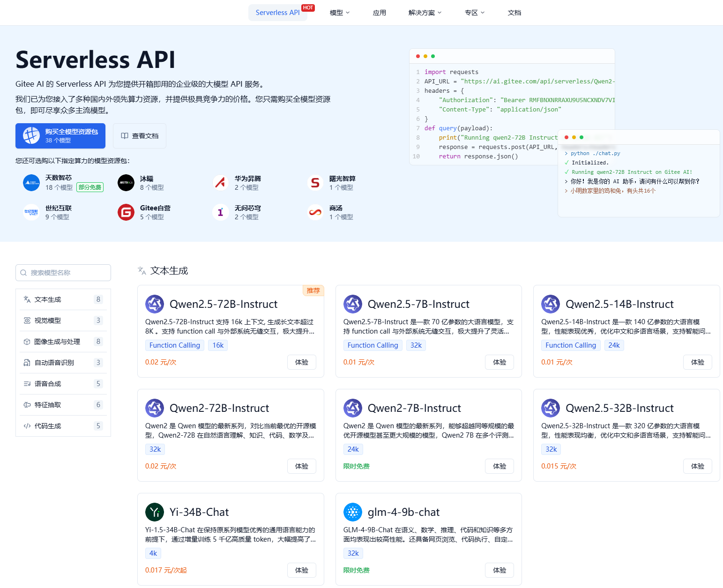The height and width of the screenshot is (588, 723).
Task: Click 购买全模型资源包 button
Action: (x=60, y=136)
